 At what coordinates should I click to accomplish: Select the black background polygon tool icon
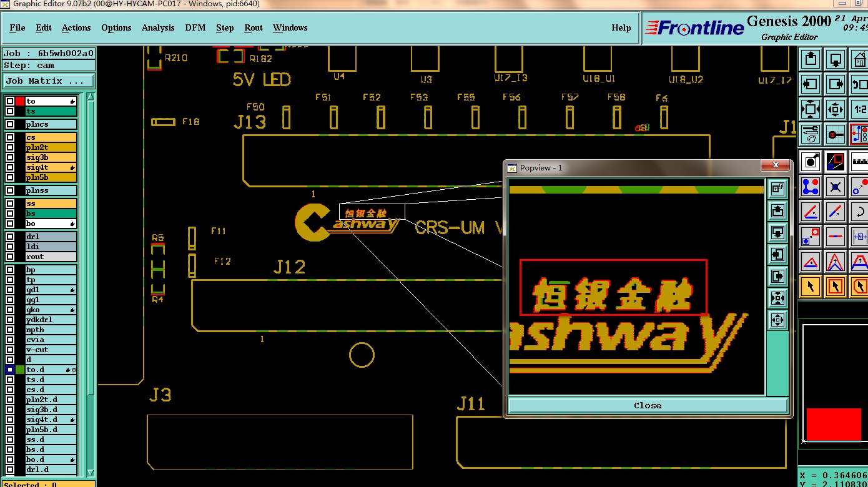click(x=836, y=162)
